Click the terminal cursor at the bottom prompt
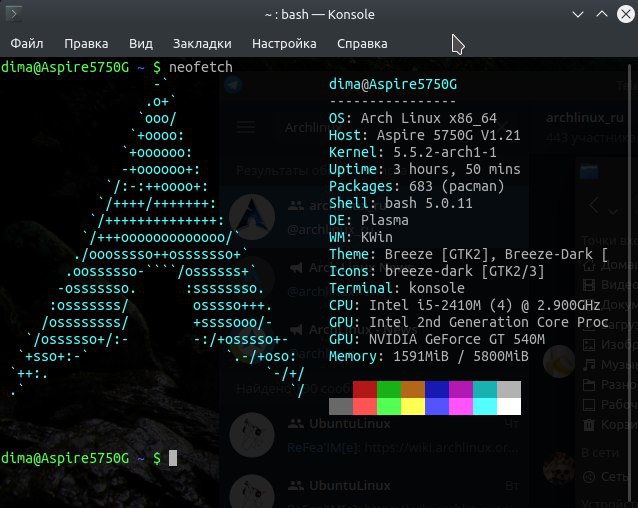The image size is (638, 508). 173,458
